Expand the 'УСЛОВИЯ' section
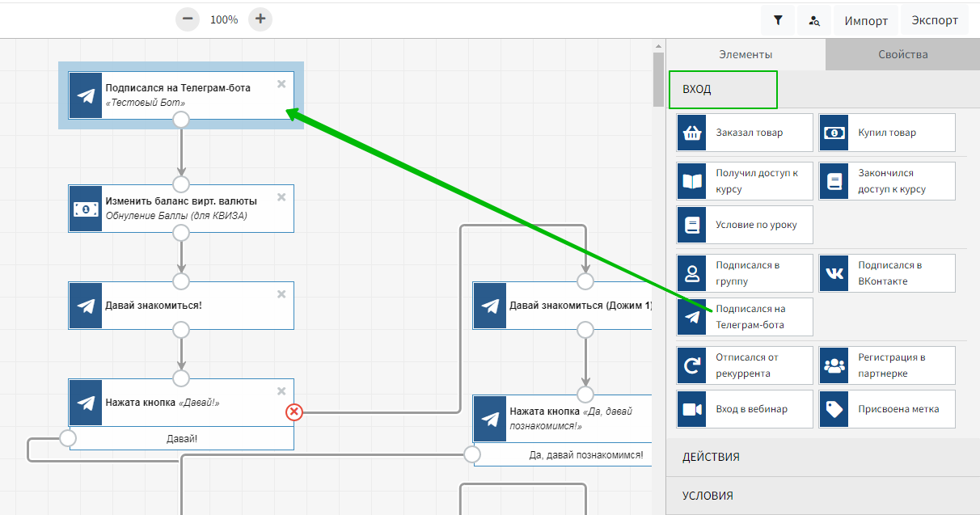Viewport: 980px width, 515px height. click(x=822, y=496)
